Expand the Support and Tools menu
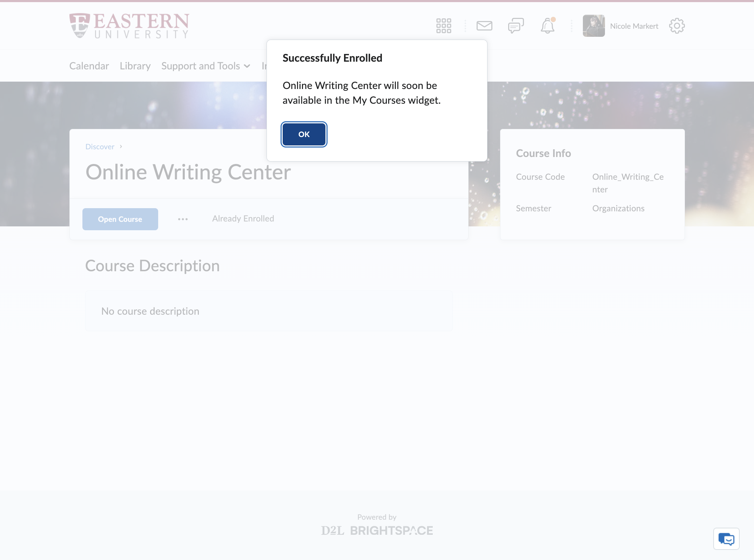Image resolution: width=754 pixels, height=560 pixels. coord(206,66)
